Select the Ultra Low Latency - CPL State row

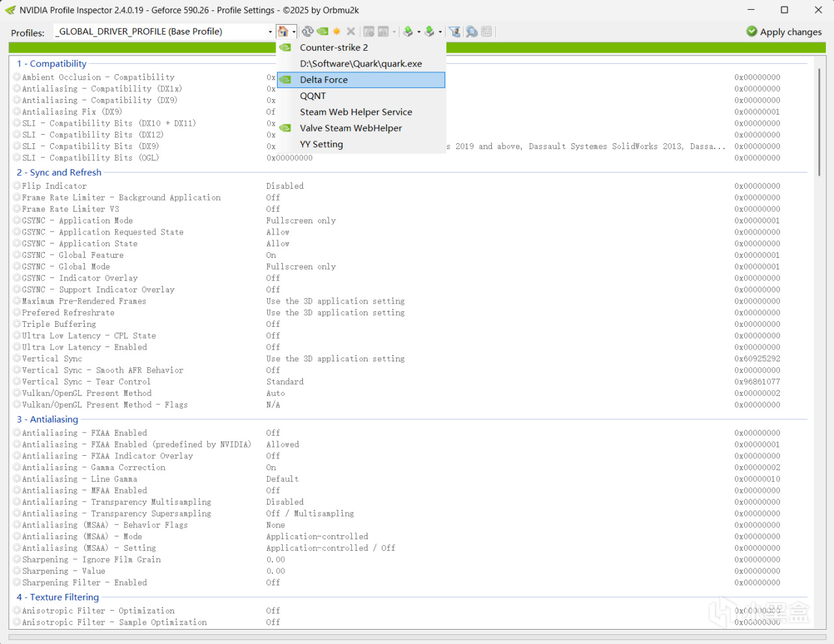pyautogui.click(x=89, y=336)
